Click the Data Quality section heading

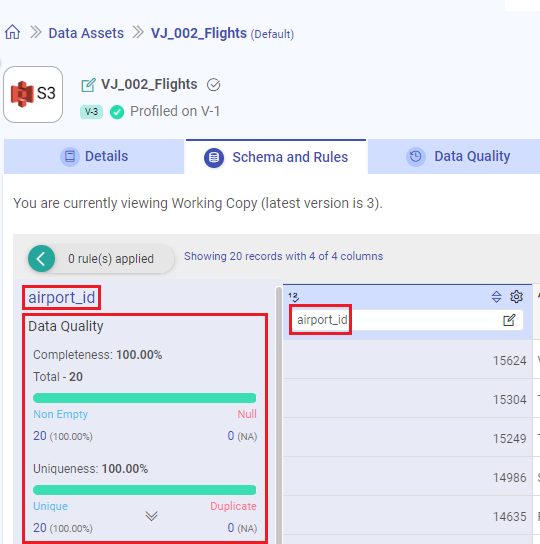66,326
